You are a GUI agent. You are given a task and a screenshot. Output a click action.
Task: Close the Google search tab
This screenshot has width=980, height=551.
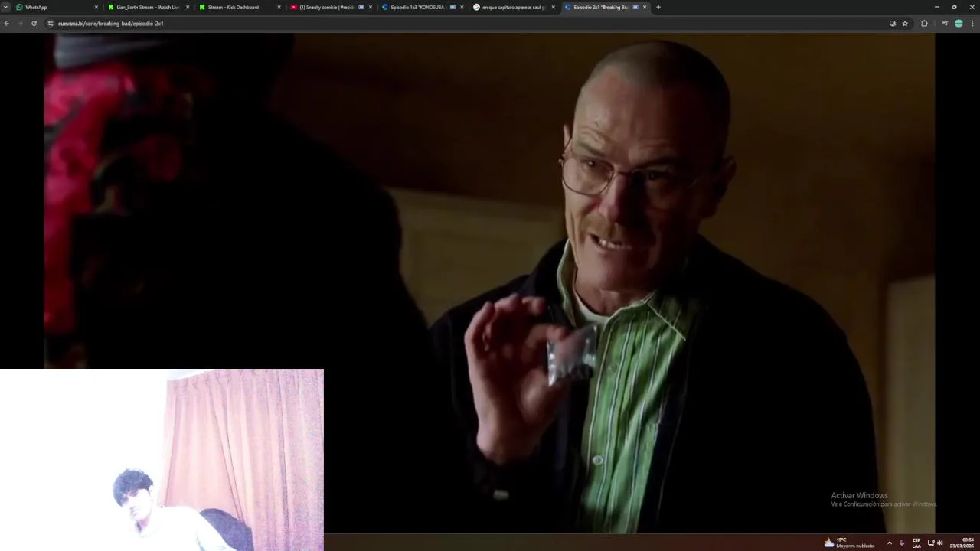point(553,7)
